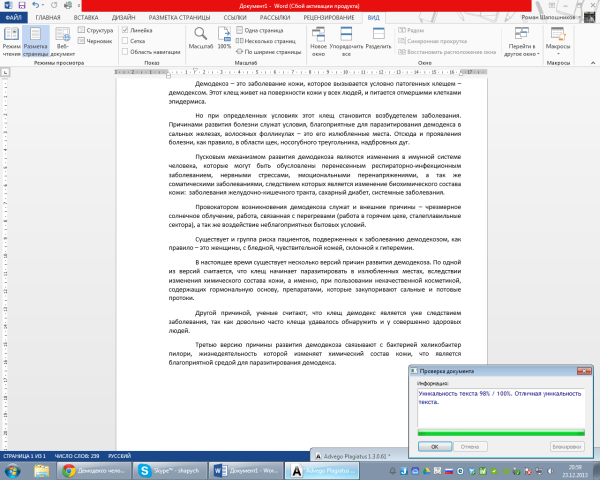Switch to Advego Plagiatus taskbar button

point(321,470)
